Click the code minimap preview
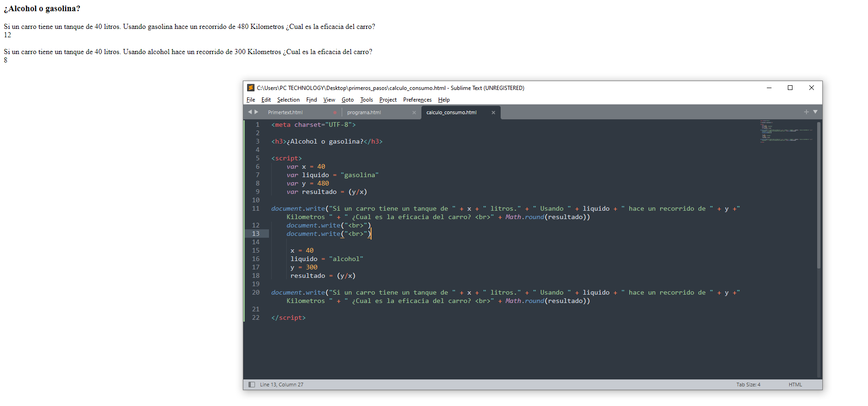The width and height of the screenshot is (868, 406). point(786,131)
